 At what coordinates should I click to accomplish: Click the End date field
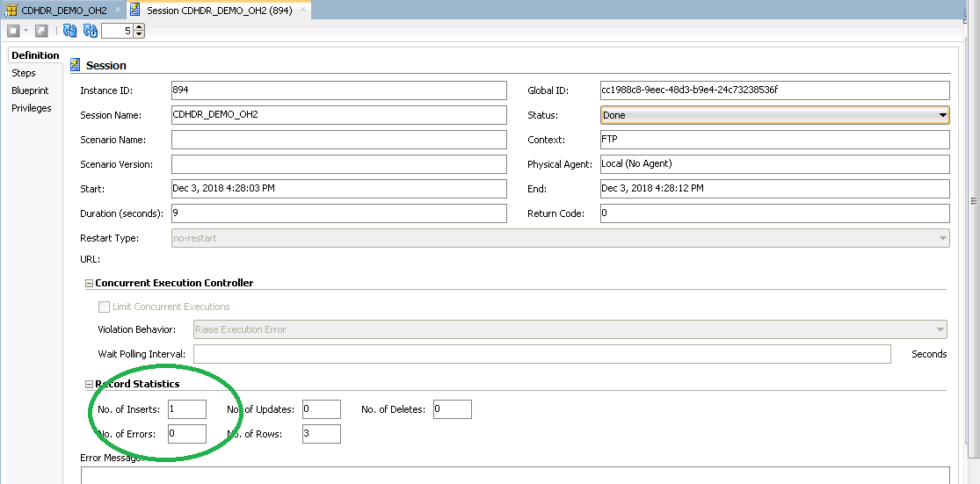[775, 189]
